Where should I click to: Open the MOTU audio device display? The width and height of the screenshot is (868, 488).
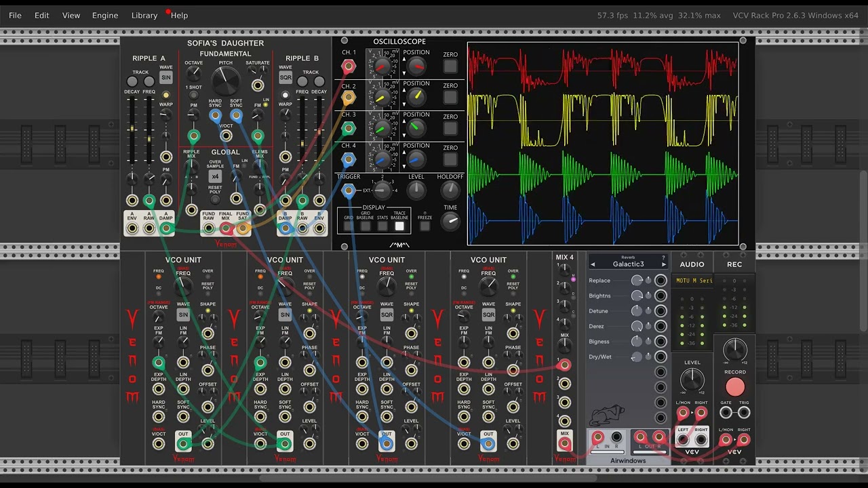click(x=692, y=281)
